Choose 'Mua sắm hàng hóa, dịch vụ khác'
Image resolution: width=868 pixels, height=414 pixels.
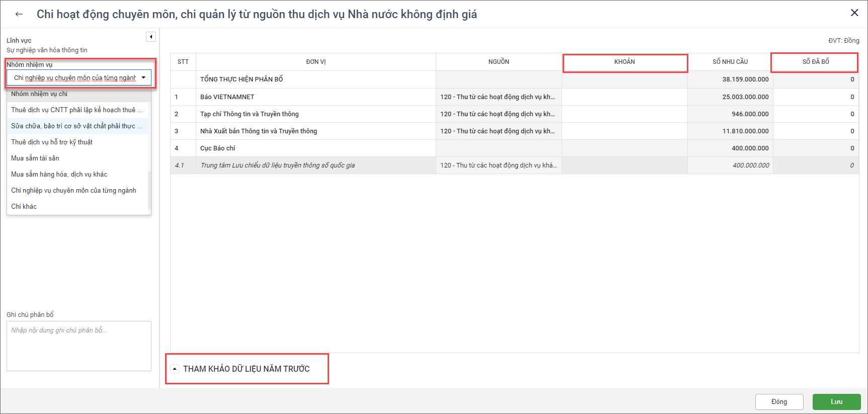[59, 175]
